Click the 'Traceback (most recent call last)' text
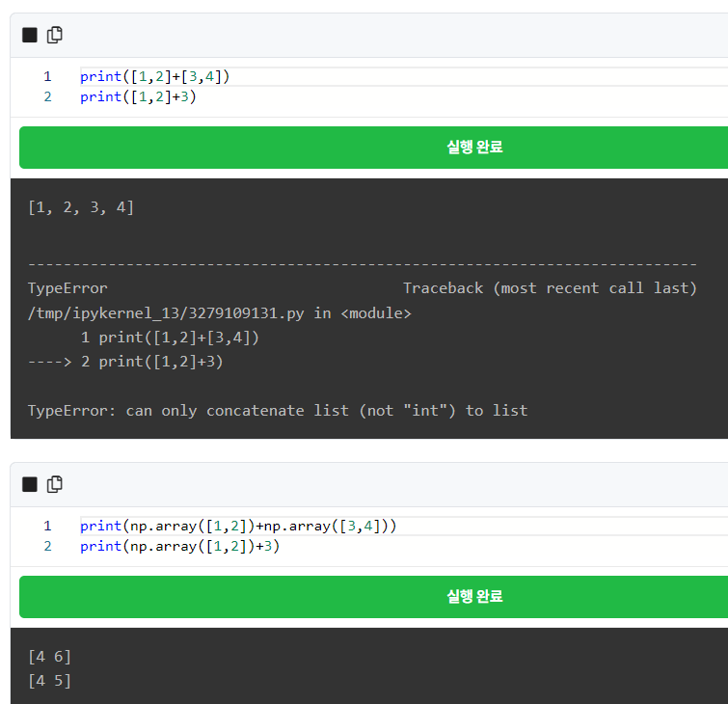Screen dimensions: 728x704 click(x=551, y=288)
